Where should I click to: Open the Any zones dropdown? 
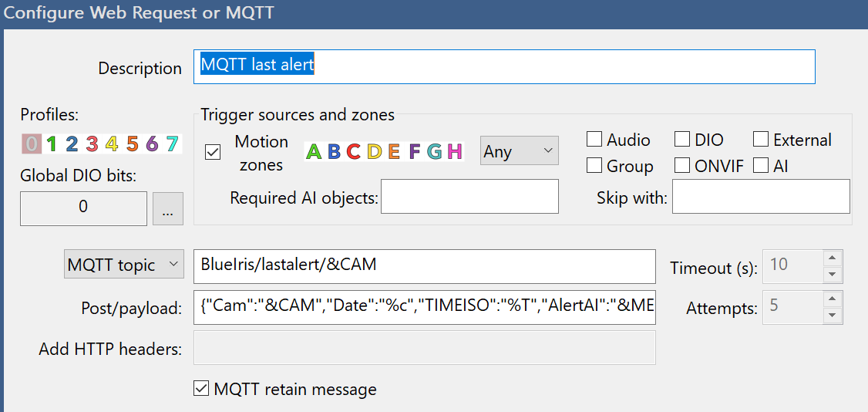click(x=519, y=151)
